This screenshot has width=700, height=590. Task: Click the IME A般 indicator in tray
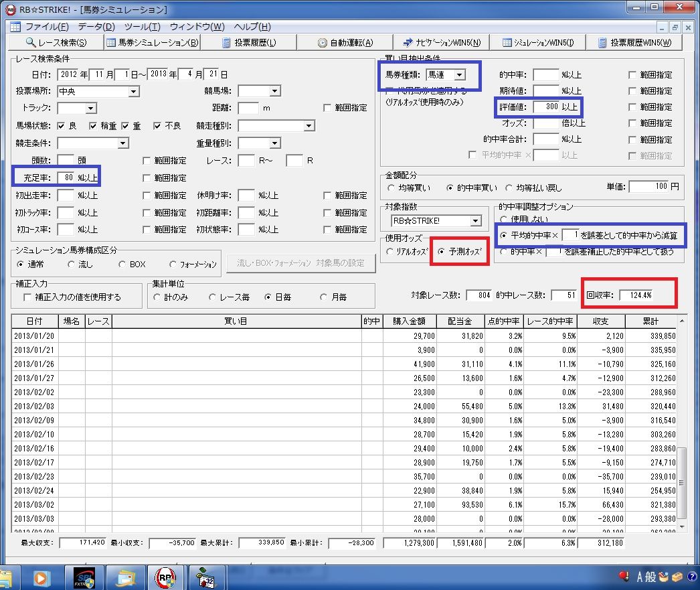(646, 577)
